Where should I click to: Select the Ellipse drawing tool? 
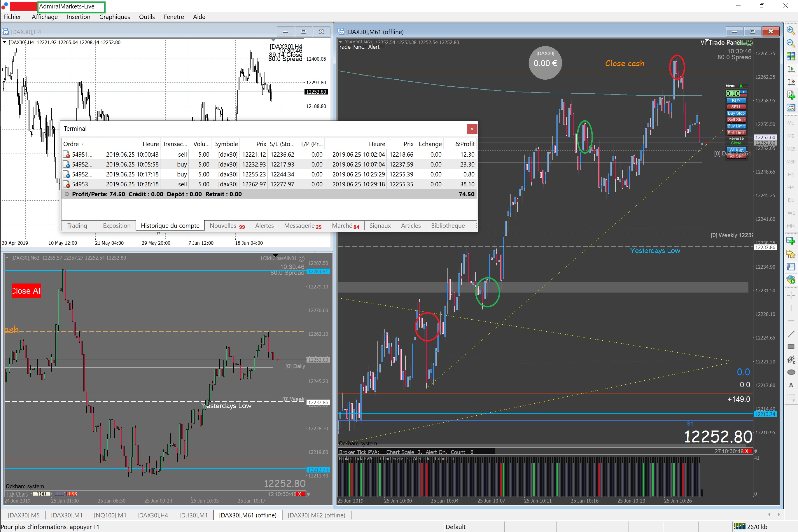tap(790, 372)
